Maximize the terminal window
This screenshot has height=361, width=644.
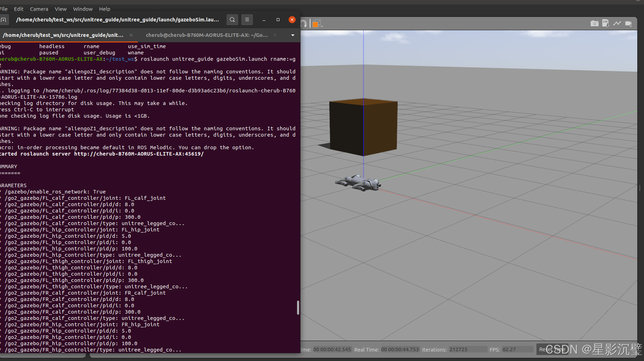[x=278, y=20]
